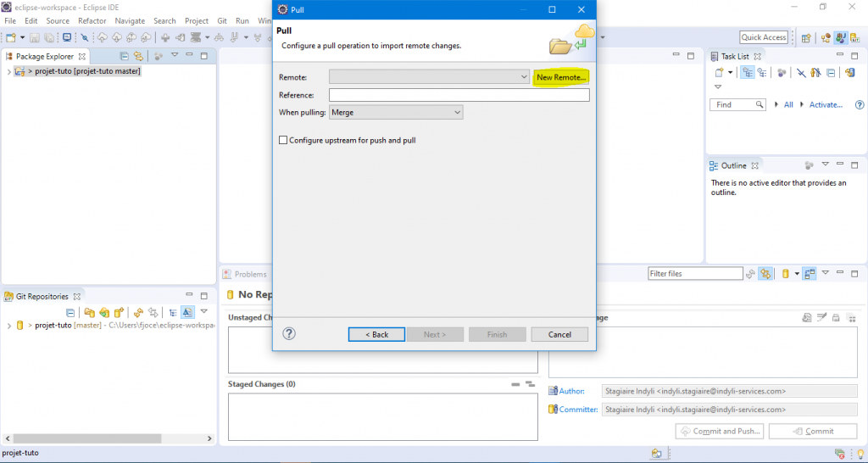Click the Commit and Push... button
The image size is (868, 463).
click(x=720, y=431)
